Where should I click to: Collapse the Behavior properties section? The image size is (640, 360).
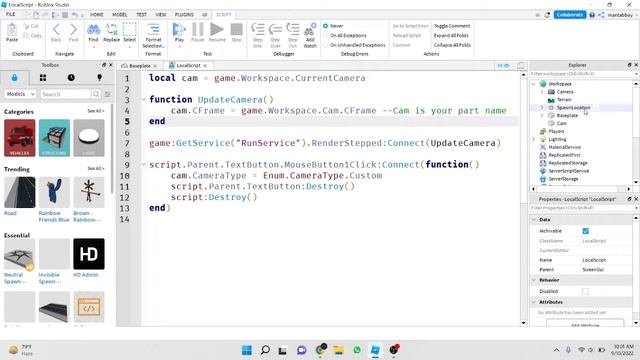[534, 280]
